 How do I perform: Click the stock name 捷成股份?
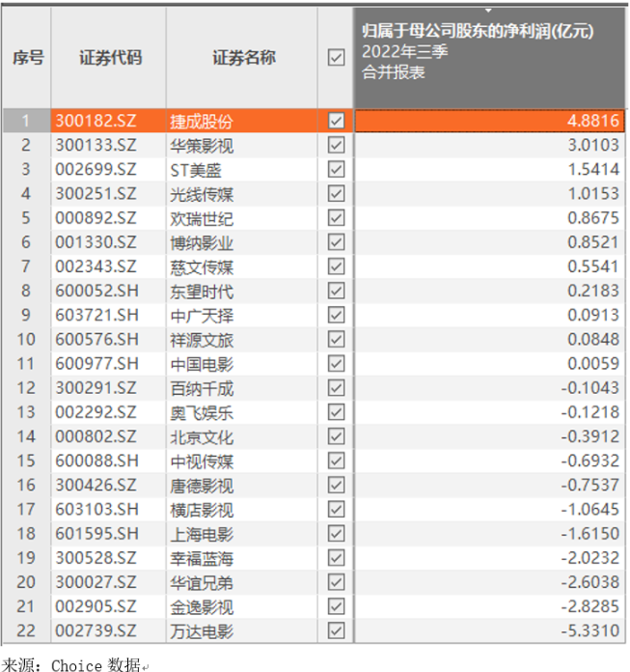(x=202, y=122)
